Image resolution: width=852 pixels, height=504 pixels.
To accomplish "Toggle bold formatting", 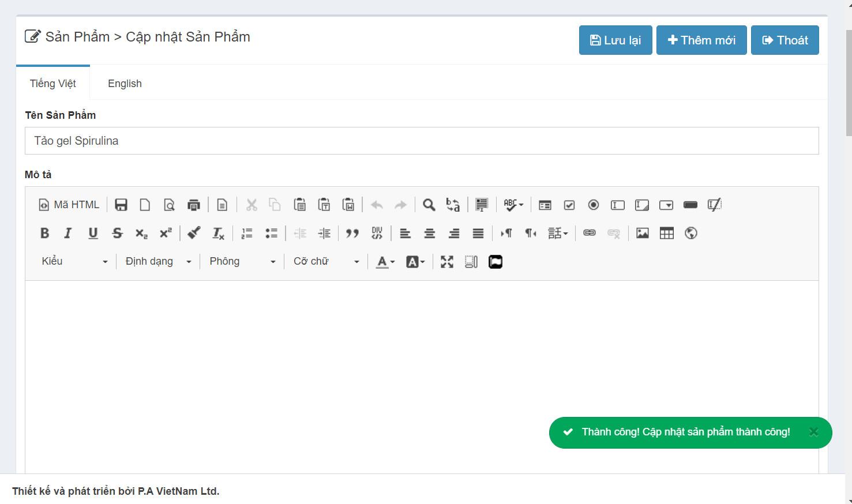I will [x=44, y=233].
